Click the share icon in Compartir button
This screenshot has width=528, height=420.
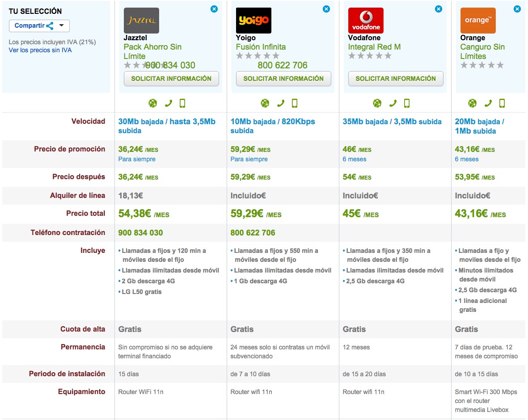click(x=50, y=26)
